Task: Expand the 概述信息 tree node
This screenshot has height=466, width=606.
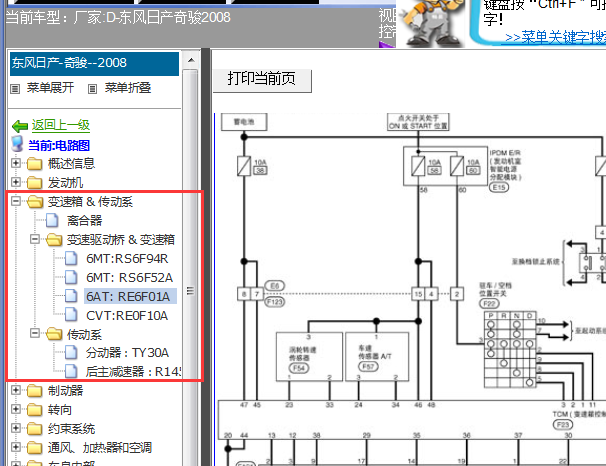Action: 16,163
